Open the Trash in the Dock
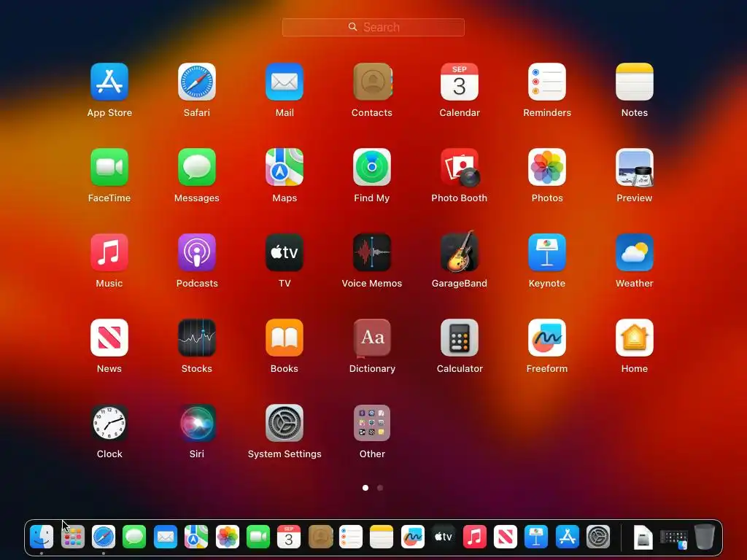The image size is (747, 560). [705, 537]
